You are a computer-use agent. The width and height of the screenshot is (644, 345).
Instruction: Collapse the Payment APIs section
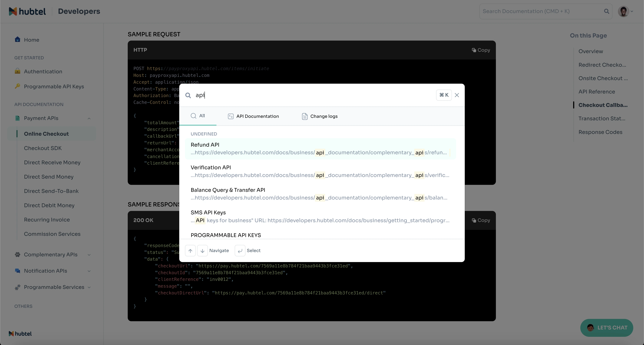[89, 118]
